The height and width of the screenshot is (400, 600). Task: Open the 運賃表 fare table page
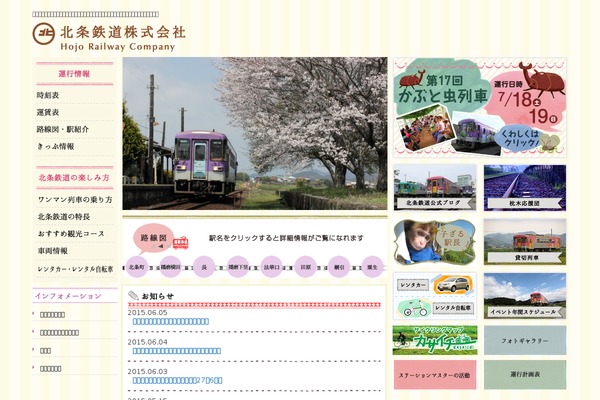point(48,112)
